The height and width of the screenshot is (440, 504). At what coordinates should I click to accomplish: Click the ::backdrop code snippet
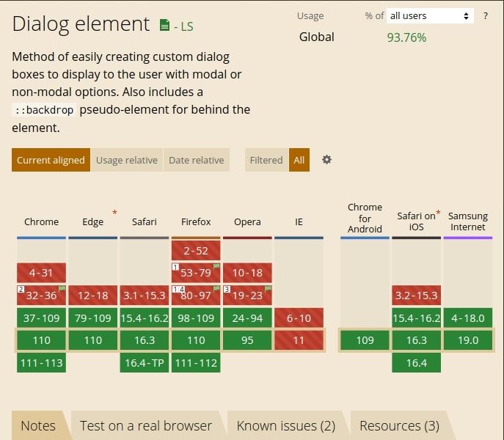pos(44,110)
